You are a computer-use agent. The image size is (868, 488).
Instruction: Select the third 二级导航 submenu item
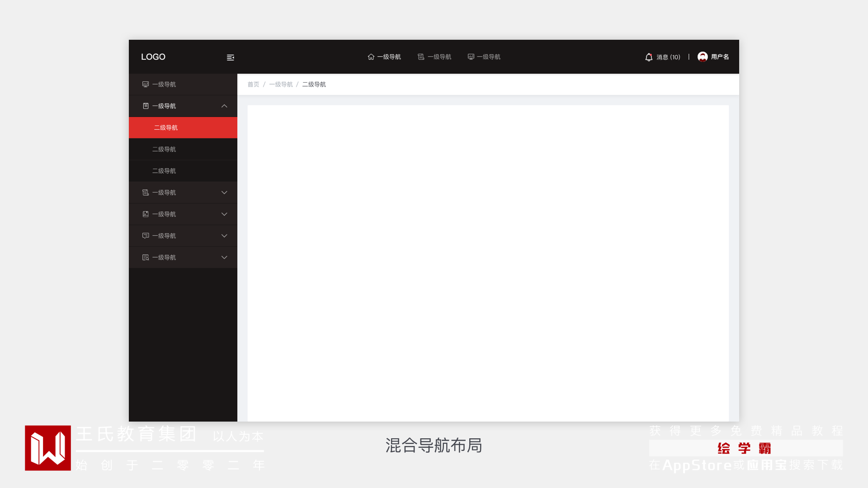pyautogui.click(x=164, y=171)
